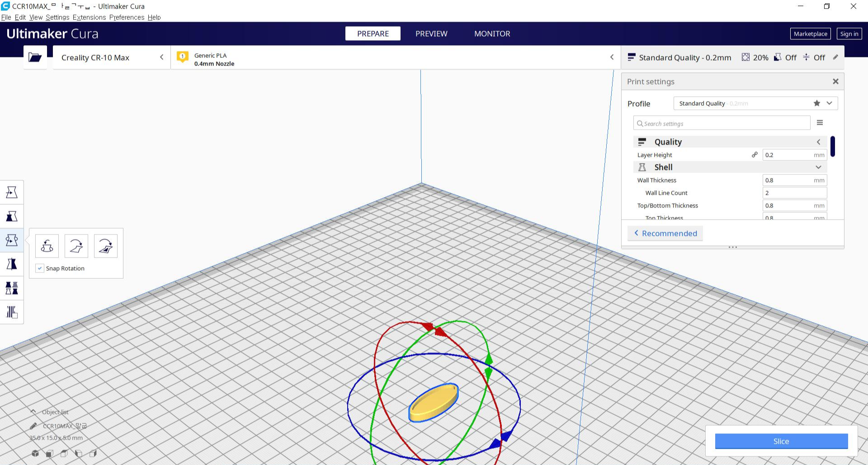The width and height of the screenshot is (868, 465).
Task: Open the Help menu
Action: [x=154, y=17]
